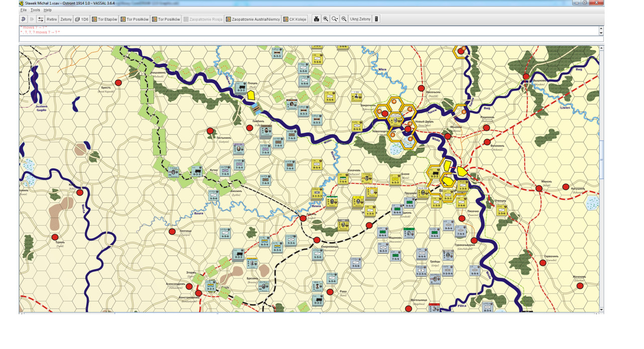
Task: Open the Help menu
Action: pyautogui.click(x=47, y=10)
